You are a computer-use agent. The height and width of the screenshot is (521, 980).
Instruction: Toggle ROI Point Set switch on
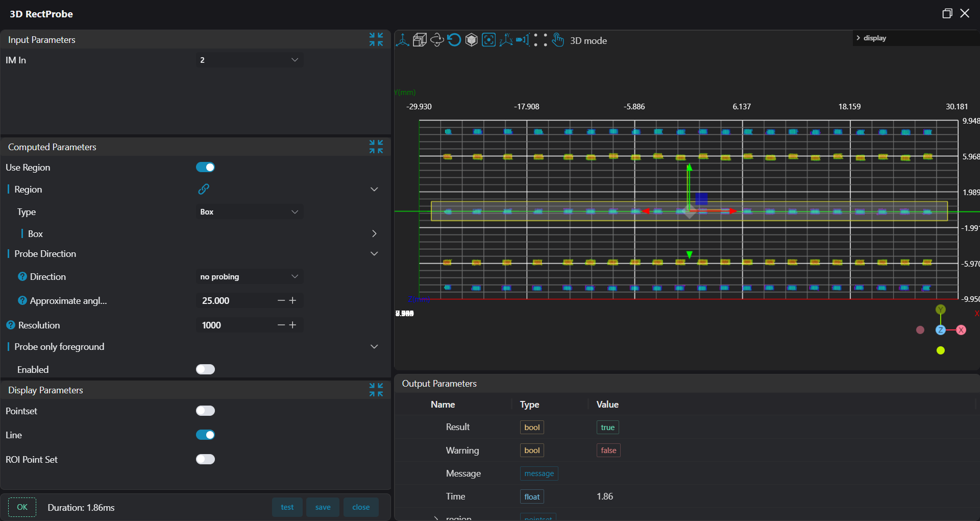click(205, 459)
